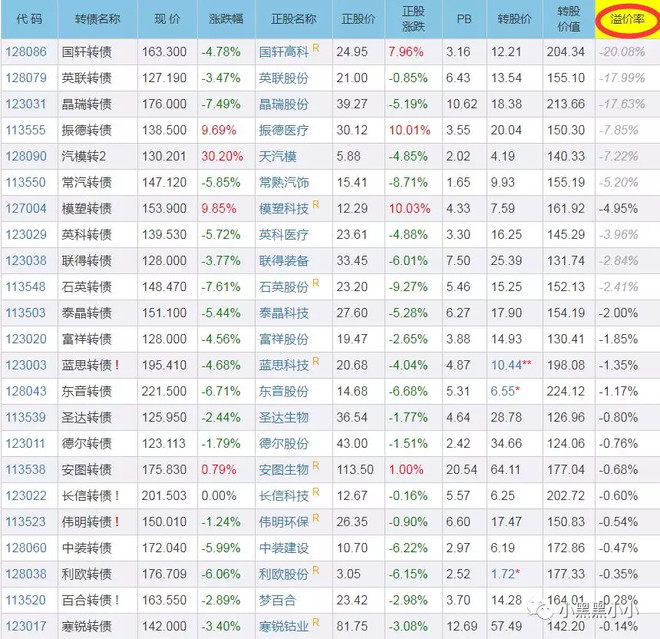Sort by the 正股价 column header

click(358, 19)
